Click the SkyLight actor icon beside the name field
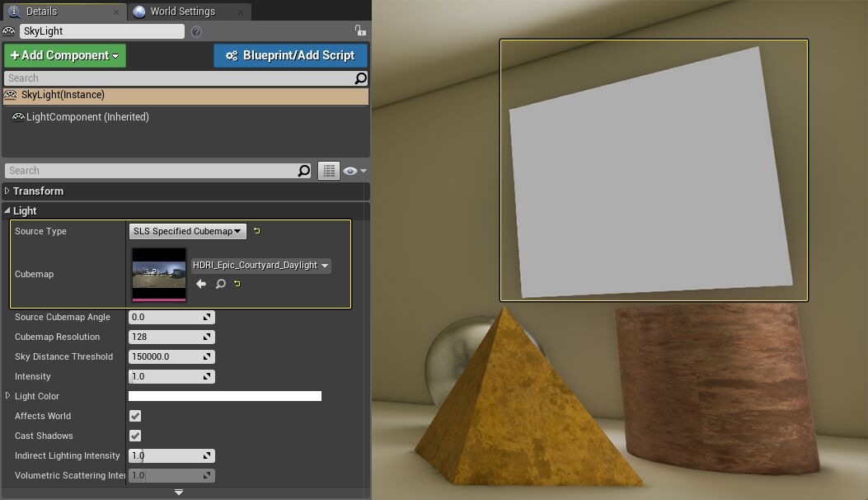This screenshot has width=868, height=500. click(x=8, y=31)
